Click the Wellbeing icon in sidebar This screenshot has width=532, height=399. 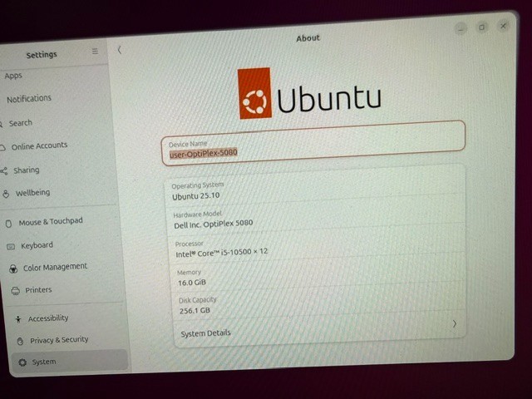(x=6, y=194)
